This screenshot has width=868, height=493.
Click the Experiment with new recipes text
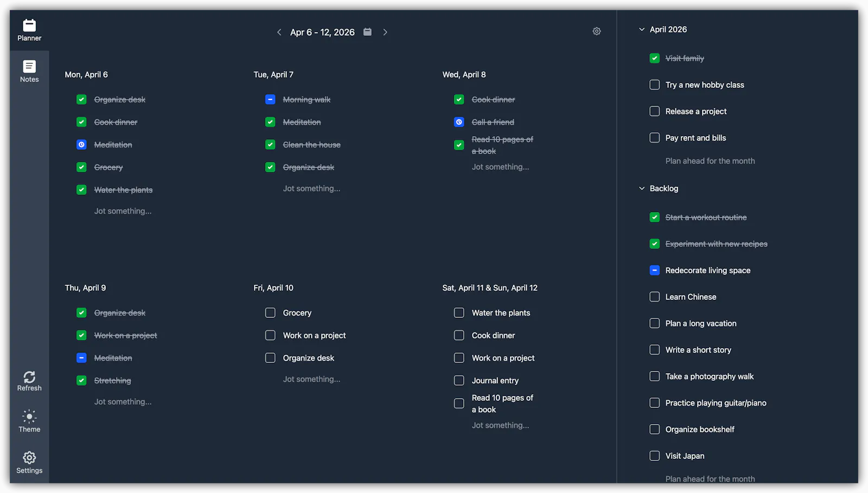point(717,244)
